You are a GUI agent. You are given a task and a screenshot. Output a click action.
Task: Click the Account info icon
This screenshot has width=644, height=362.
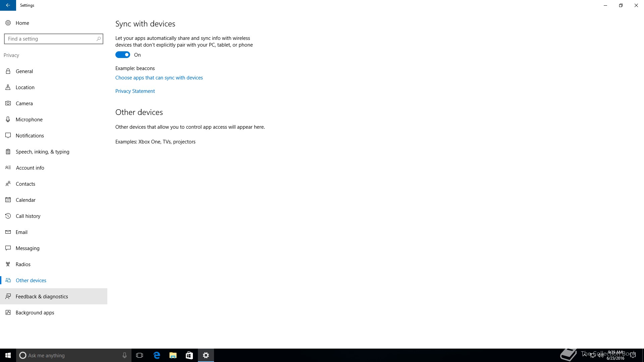pyautogui.click(x=8, y=168)
